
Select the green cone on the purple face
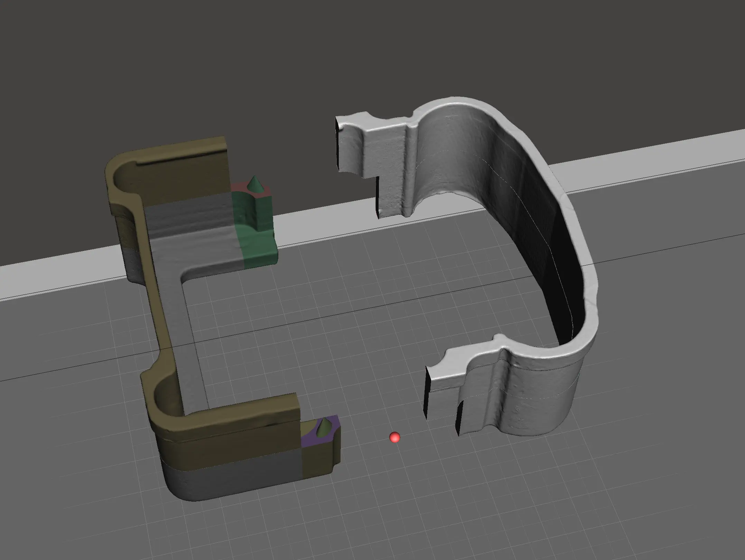point(324,427)
